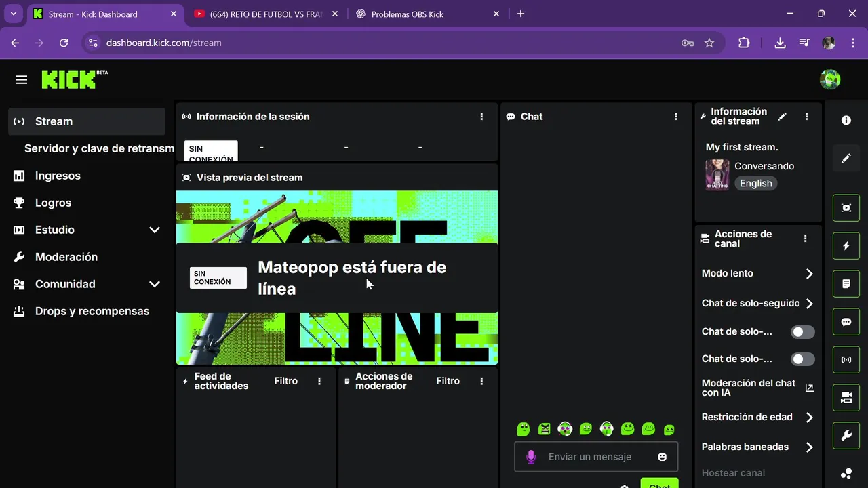Screen dimensions: 868x488
Task: Toggle the chat bubble icon in right rail
Action: tap(846, 322)
